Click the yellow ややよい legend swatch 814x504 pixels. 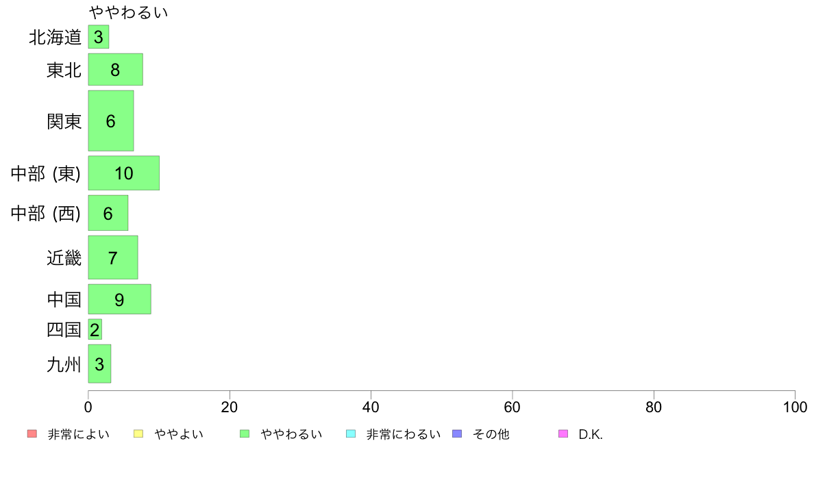(138, 434)
